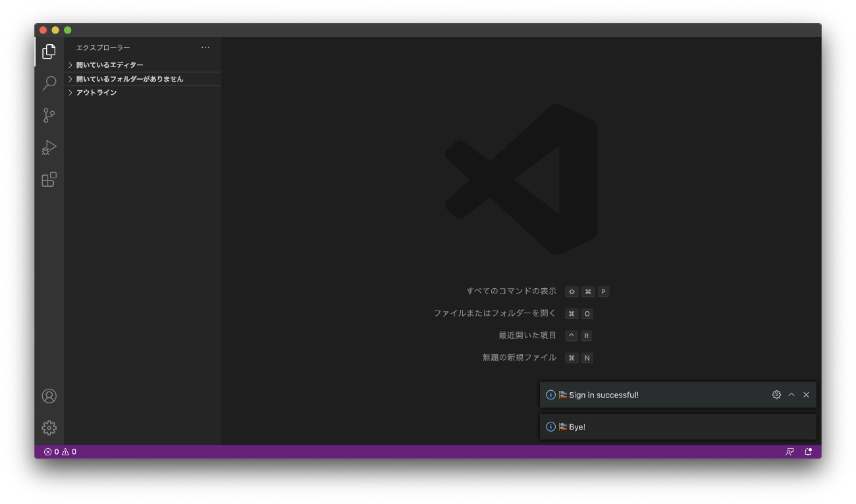The width and height of the screenshot is (856, 504).
Task: Click the エクスプローラー panel title
Action: tap(103, 47)
